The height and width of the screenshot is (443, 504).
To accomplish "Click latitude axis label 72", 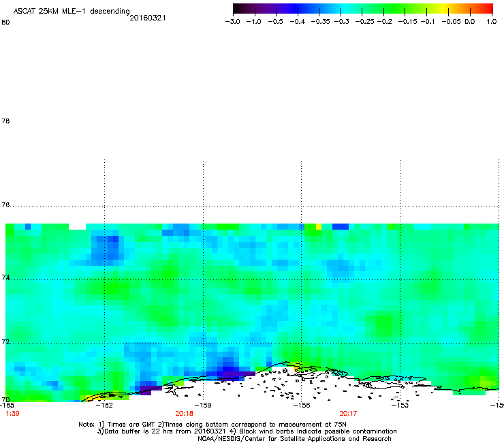I will [5, 341].
